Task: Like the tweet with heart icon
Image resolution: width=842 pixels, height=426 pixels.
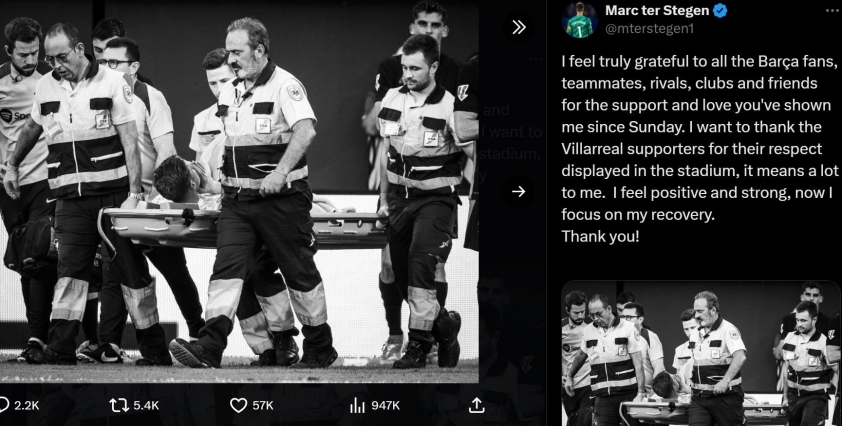Action: pos(238,405)
